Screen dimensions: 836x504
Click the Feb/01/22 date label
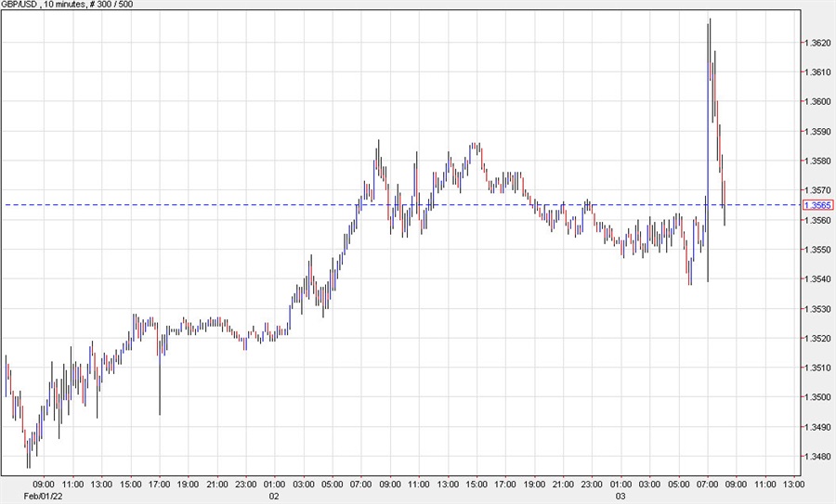(x=44, y=497)
